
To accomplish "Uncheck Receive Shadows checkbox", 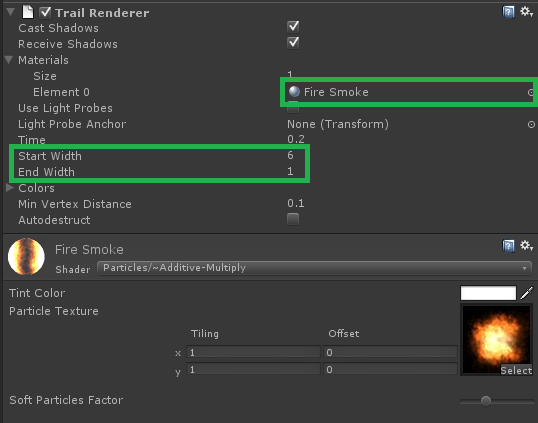I will [x=293, y=43].
